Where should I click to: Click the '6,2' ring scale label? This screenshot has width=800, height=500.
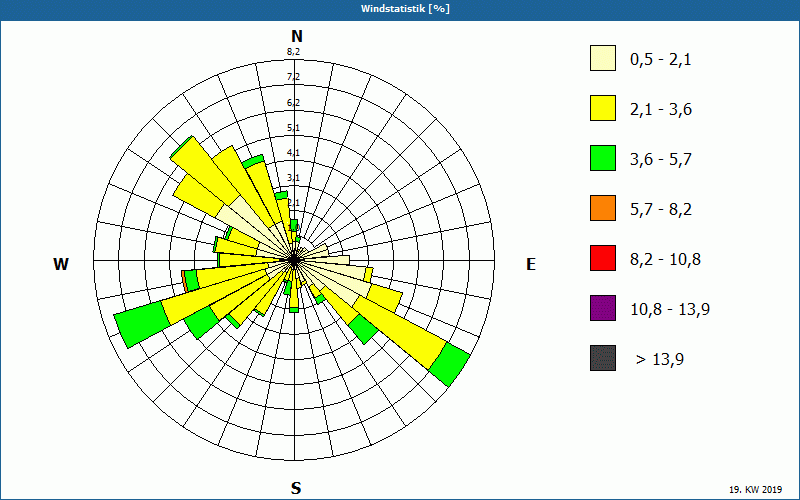tap(293, 103)
